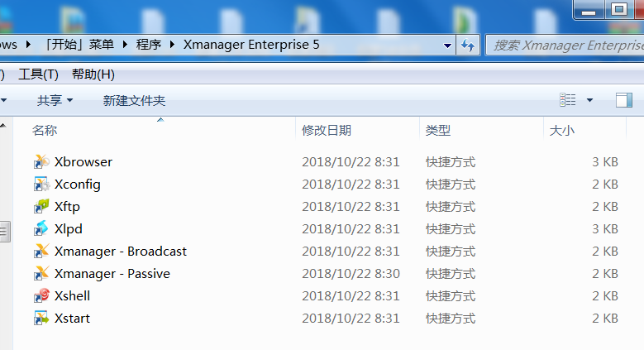This screenshot has height=350, width=644.
Task: Expand the arrow after 程序 breadcrumb
Action: click(173, 45)
